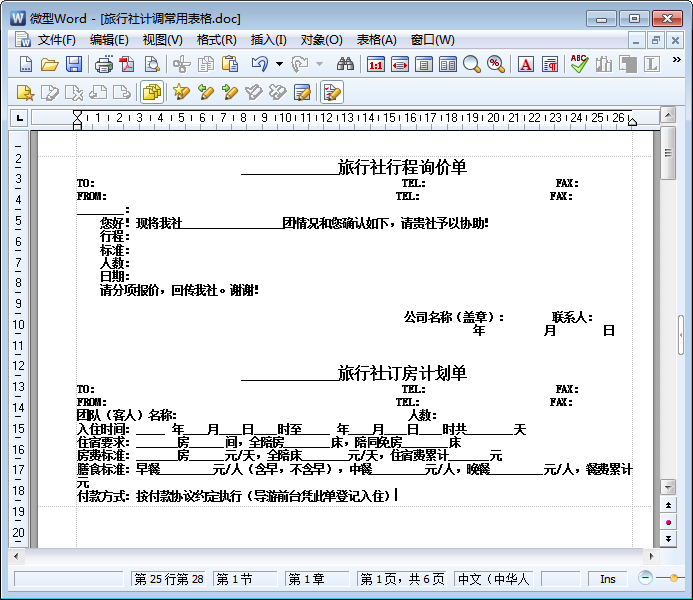Viewport: 693px width, 600px height.
Task: Click the pencil with left green arrow
Action: (x=206, y=92)
